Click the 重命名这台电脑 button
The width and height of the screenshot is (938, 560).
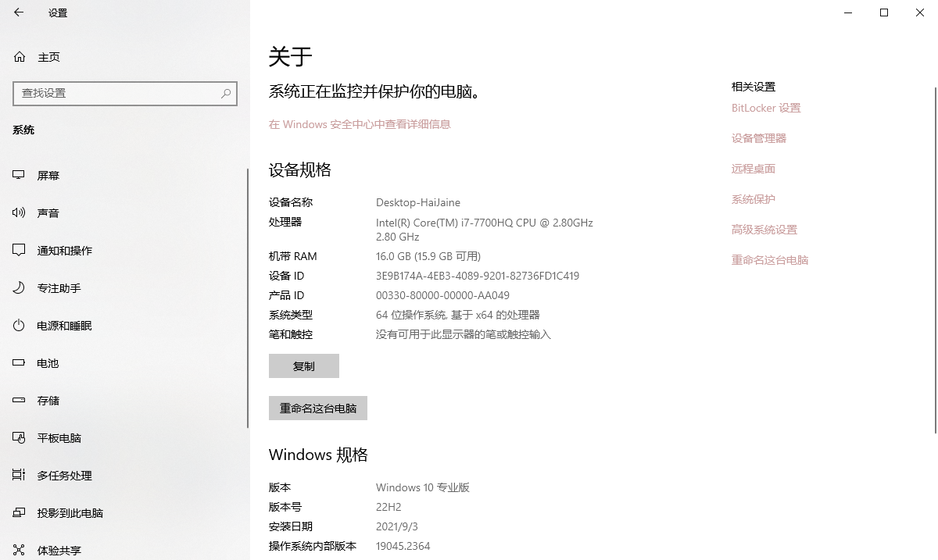pos(318,408)
